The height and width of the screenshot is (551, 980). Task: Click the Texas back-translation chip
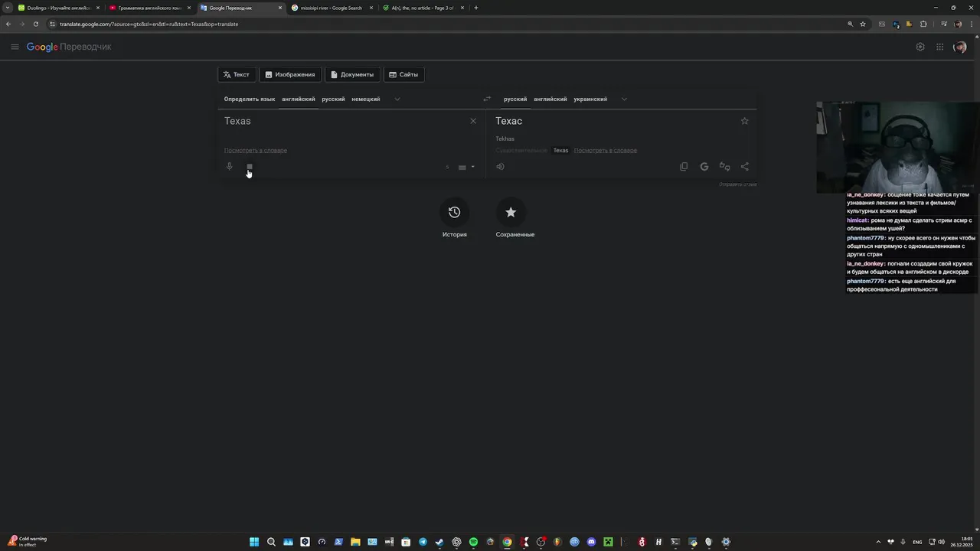[x=561, y=150]
